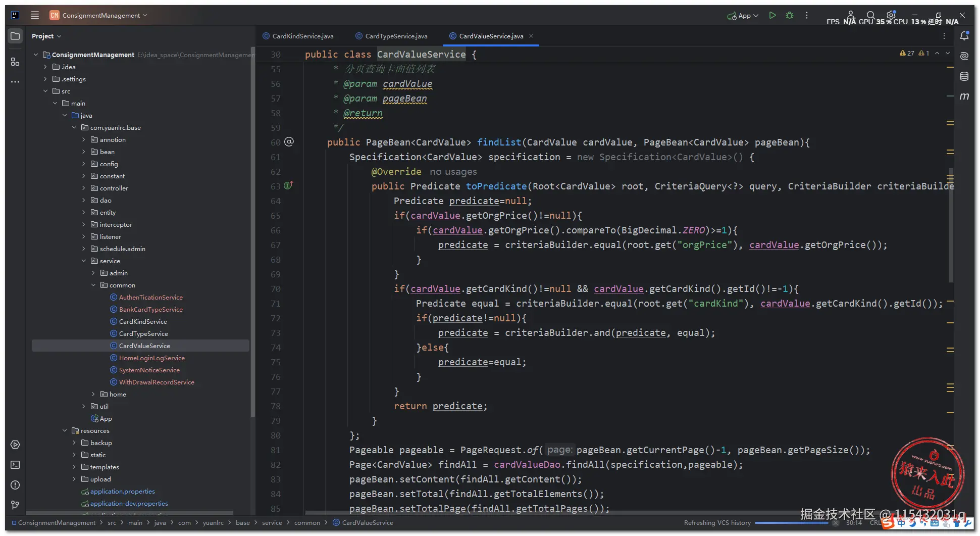
Task: Click the 'no usages' inlay hint
Action: point(453,172)
